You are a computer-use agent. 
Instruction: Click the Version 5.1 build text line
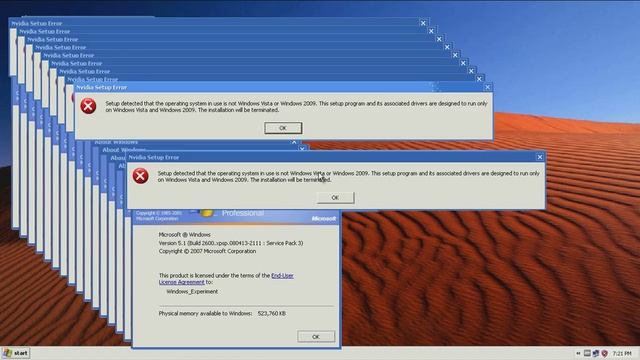pos(231,243)
